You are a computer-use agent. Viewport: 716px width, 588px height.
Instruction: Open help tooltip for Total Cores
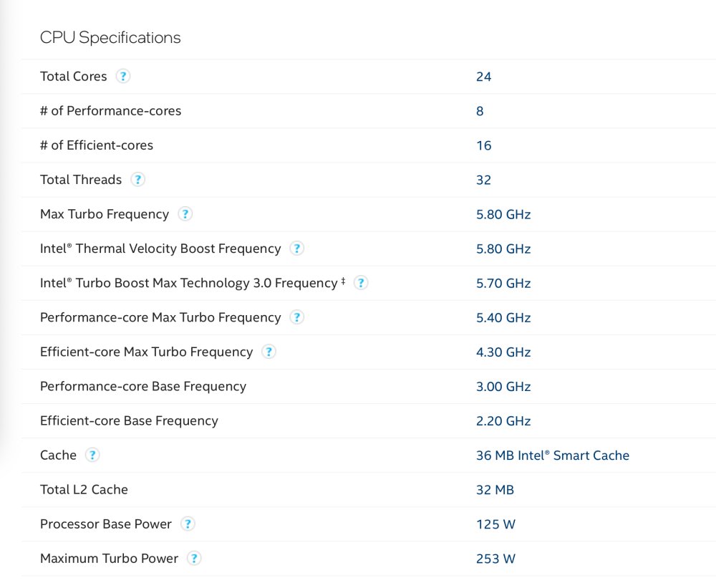(x=123, y=77)
